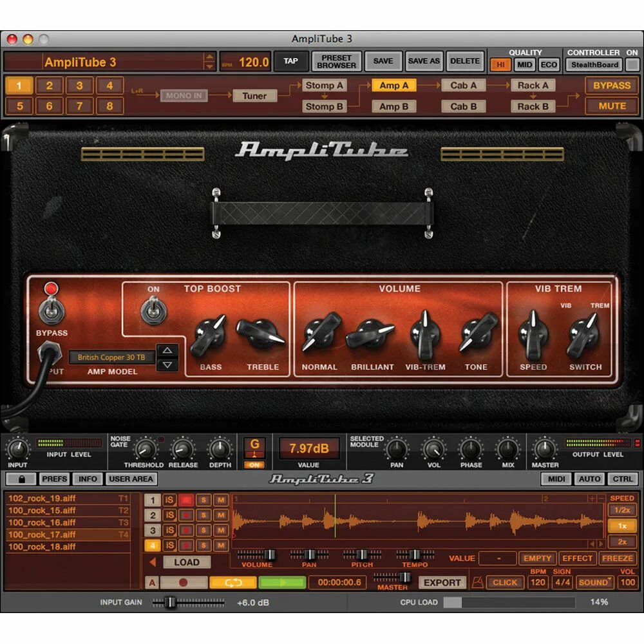Click the EXPORT button
Viewport: 644px width, 644px height.
point(442,582)
